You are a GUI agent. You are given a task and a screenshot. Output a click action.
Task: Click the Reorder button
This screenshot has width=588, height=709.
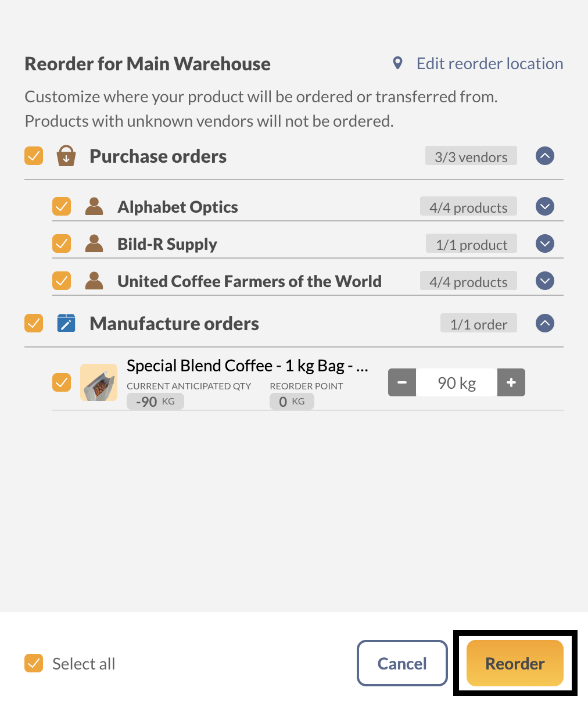[515, 663]
